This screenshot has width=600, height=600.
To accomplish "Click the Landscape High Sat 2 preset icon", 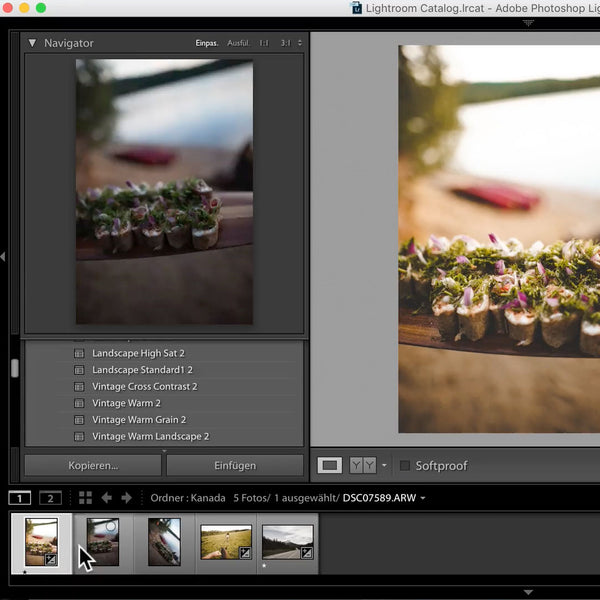I will (79, 353).
